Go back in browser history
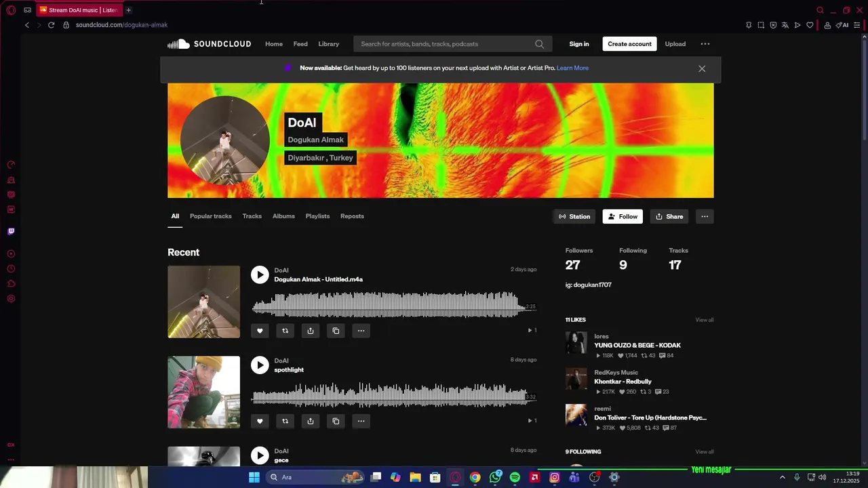The width and height of the screenshot is (868, 488). (x=27, y=25)
